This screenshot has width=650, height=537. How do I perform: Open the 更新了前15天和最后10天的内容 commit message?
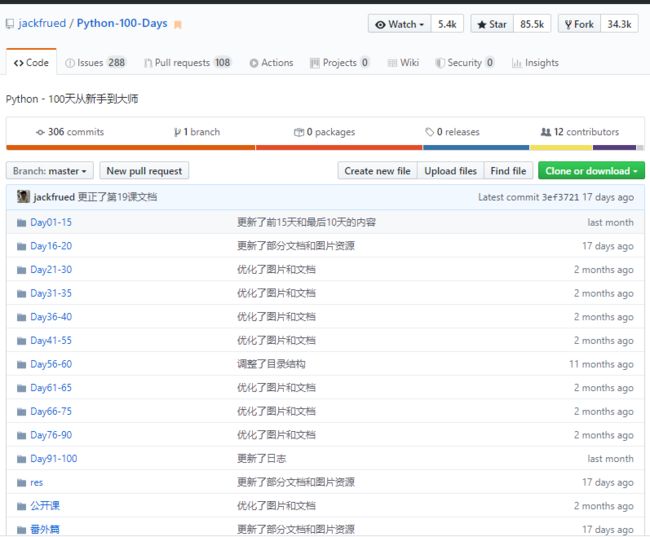point(306,223)
